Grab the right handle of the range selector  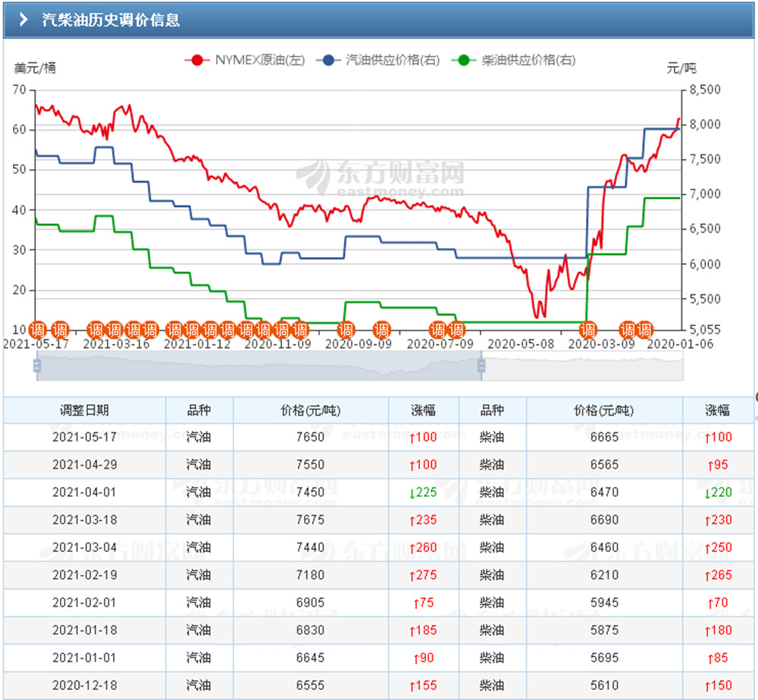pyautogui.click(x=481, y=366)
